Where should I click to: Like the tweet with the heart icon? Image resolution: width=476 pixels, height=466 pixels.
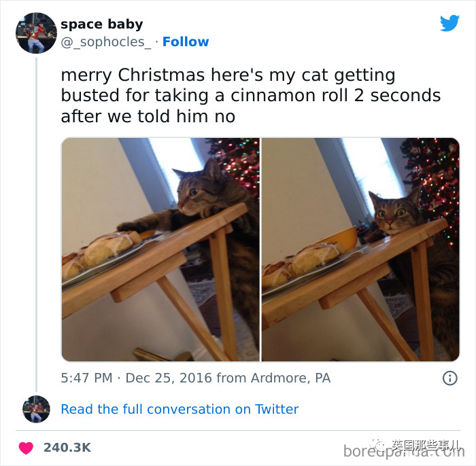[x=26, y=448]
